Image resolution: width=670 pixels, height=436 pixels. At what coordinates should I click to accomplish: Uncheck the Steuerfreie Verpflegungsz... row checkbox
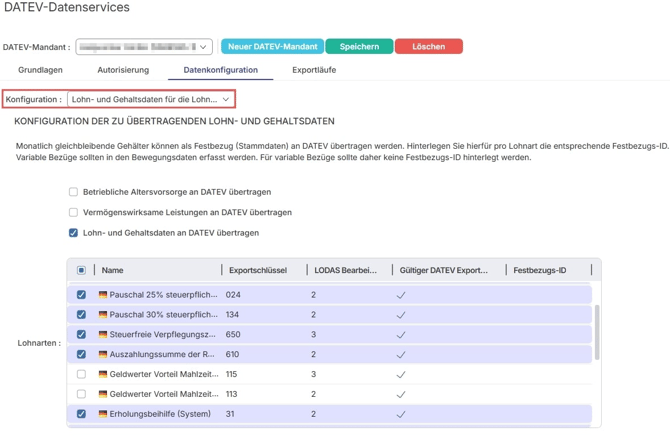point(81,334)
